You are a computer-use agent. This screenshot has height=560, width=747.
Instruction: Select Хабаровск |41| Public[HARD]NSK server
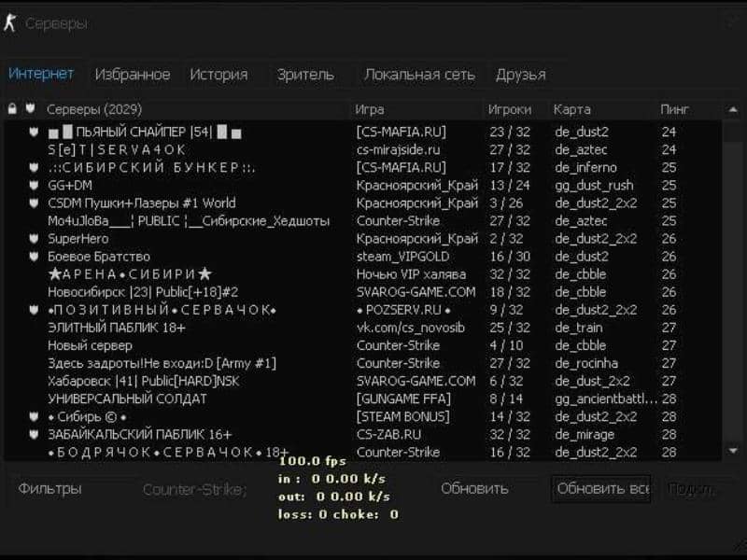(144, 381)
